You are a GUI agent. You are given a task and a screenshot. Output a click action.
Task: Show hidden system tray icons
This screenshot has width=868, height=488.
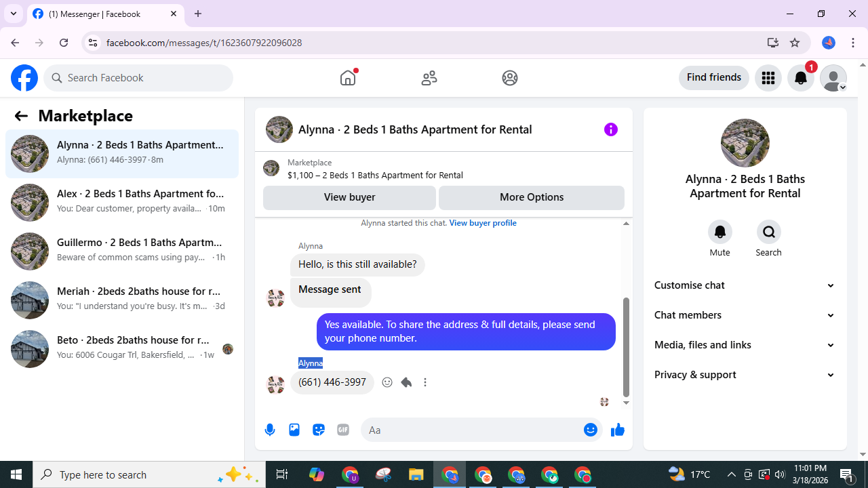pyautogui.click(x=731, y=474)
